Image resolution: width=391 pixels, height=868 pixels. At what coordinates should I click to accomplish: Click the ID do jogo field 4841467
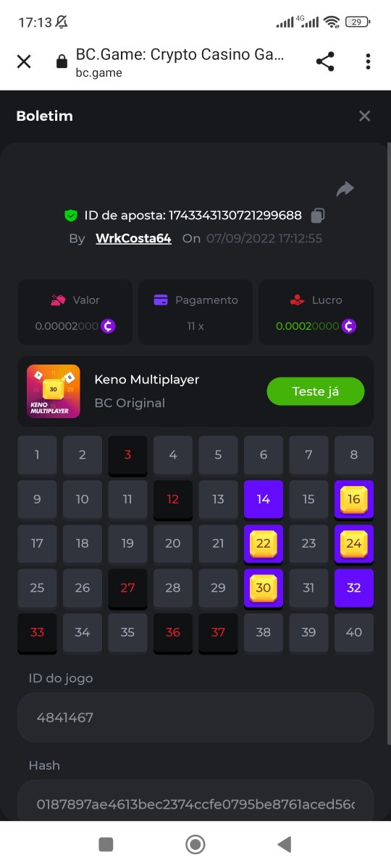(x=195, y=718)
